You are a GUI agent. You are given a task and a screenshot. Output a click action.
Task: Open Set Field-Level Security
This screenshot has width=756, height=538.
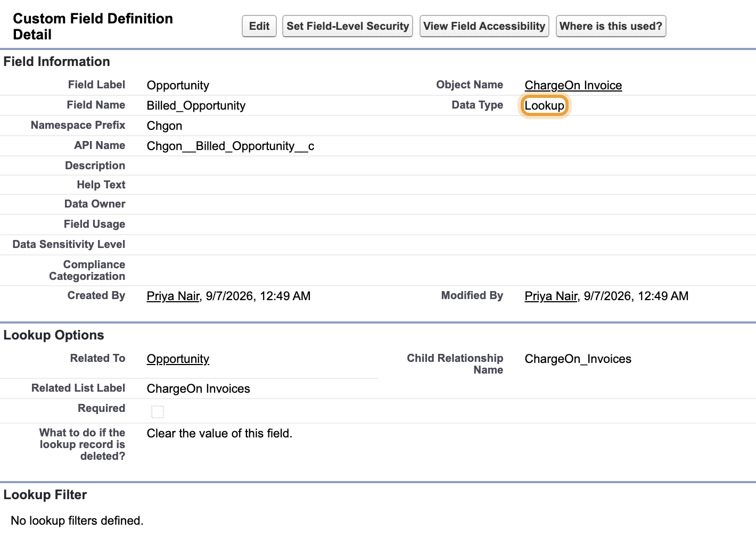[x=348, y=26]
